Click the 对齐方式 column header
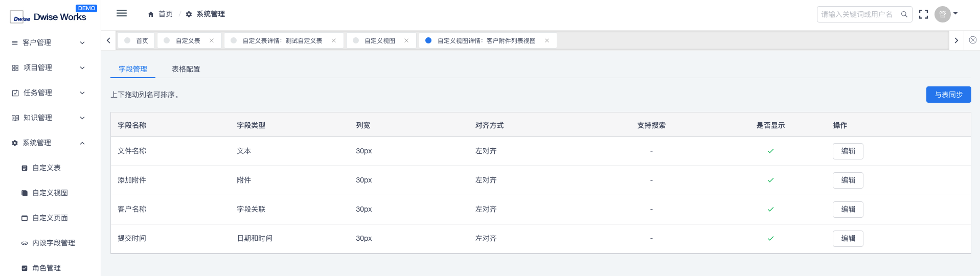 489,125
